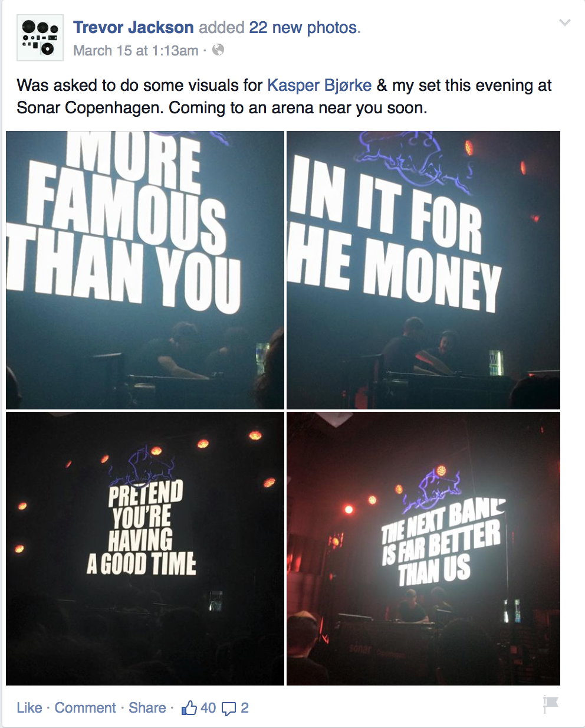Open the comments speech bubble icon
This screenshot has height=728, width=585.
[229, 709]
